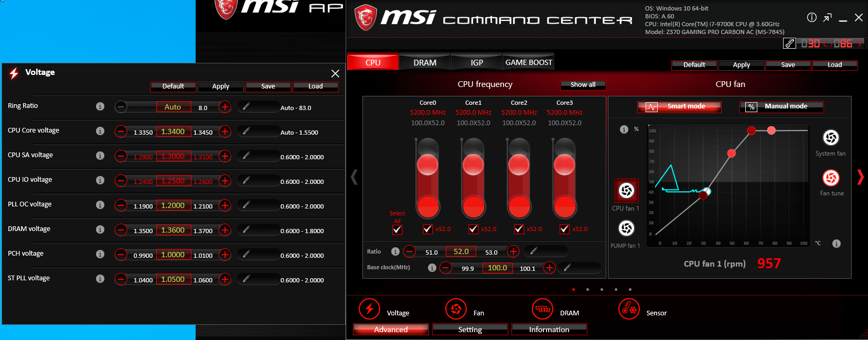Toggle the Select All cores checkbox

(x=397, y=229)
